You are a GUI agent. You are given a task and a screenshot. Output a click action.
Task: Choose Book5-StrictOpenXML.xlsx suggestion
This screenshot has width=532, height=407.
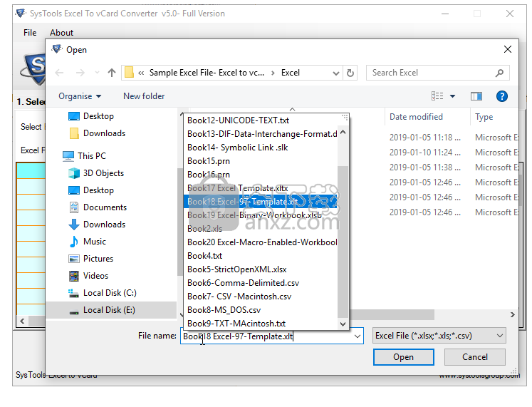(261, 269)
